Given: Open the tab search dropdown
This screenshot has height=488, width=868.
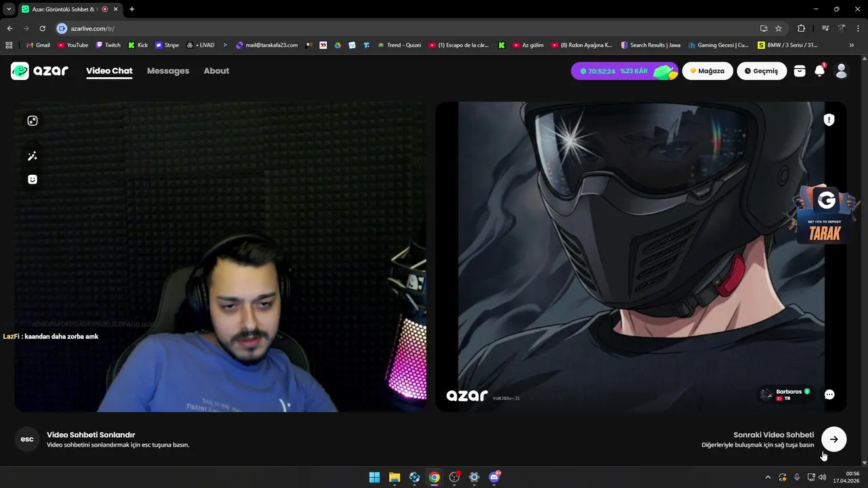Looking at the screenshot, I should click(9, 9).
